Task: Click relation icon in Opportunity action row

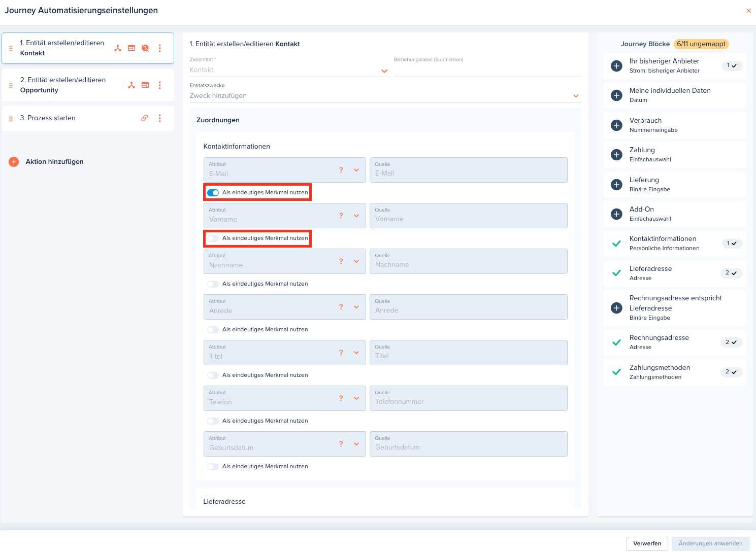Action: (x=132, y=85)
